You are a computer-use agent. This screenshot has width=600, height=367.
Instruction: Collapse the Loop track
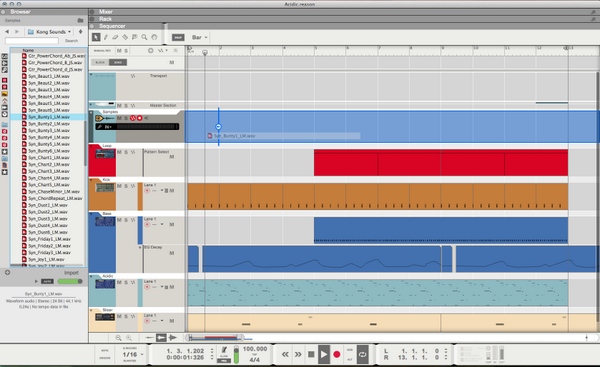91,146
